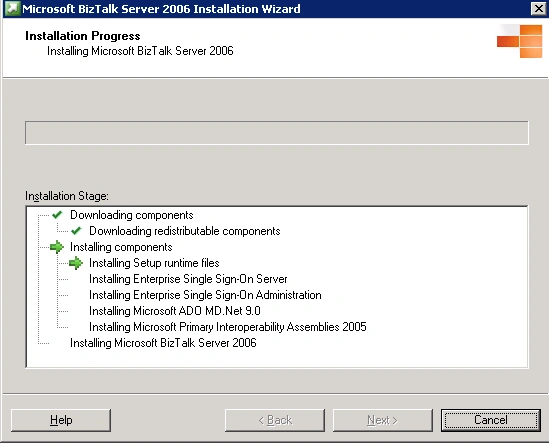The width and height of the screenshot is (549, 443).
Task: Click the installation progress bar
Action: click(x=277, y=133)
